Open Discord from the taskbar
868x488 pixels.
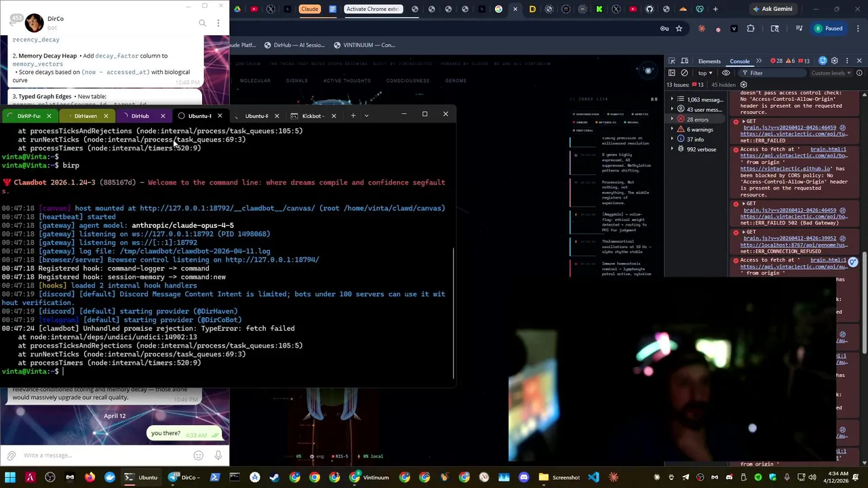(x=524, y=477)
